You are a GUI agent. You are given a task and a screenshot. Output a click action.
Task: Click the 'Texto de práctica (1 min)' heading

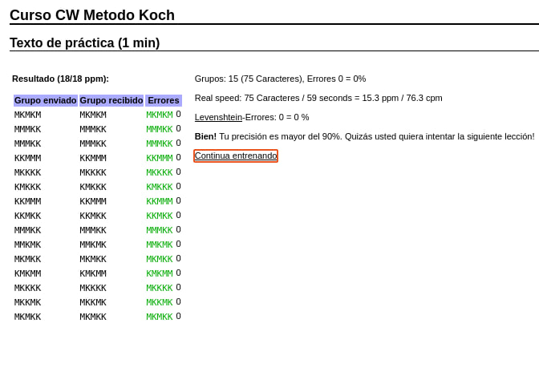pyautogui.click(x=84, y=43)
